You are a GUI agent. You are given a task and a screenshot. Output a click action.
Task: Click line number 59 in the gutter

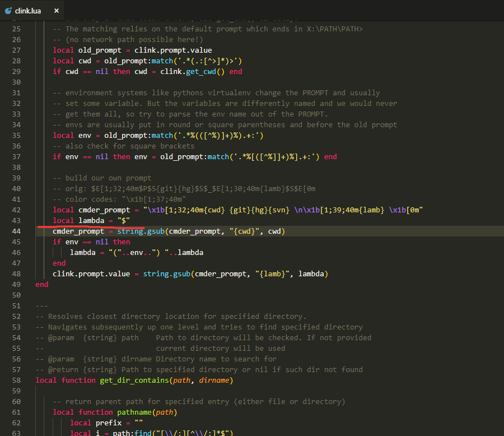click(x=16, y=391)
